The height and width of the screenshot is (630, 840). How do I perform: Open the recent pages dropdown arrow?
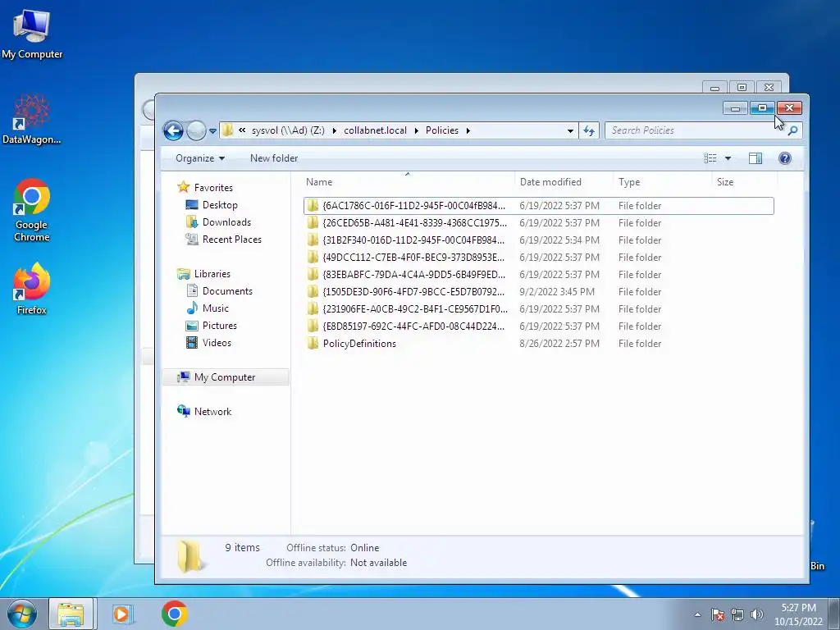[x=212, y=130]
